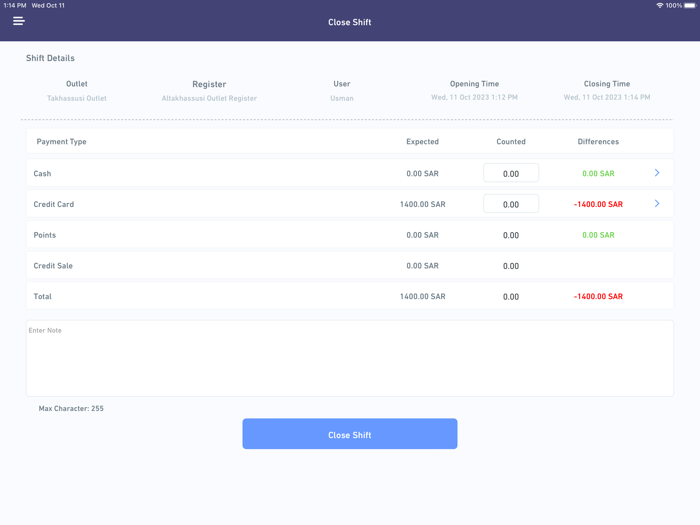This screenshot has height=525, width=700.
Task: Click the Differences column header
Action: pyautogui.click(x=598, y=142)
